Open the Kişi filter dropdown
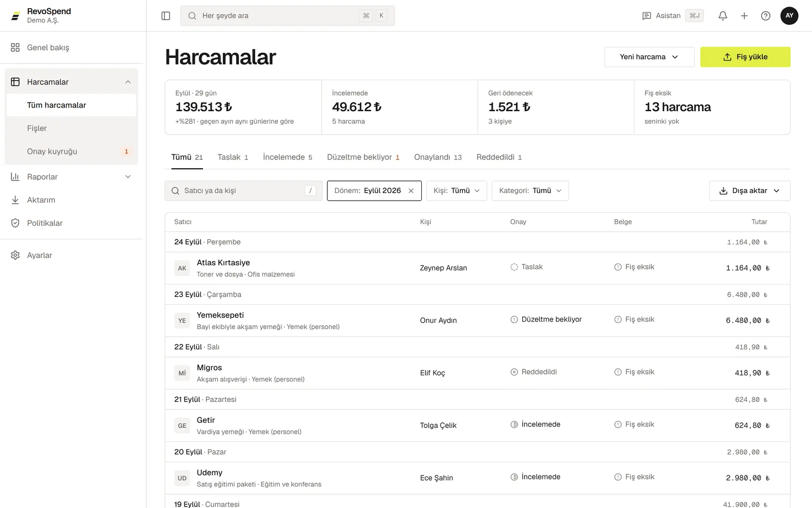The width and height of the screenshot is (812, 508). point(456,190)
